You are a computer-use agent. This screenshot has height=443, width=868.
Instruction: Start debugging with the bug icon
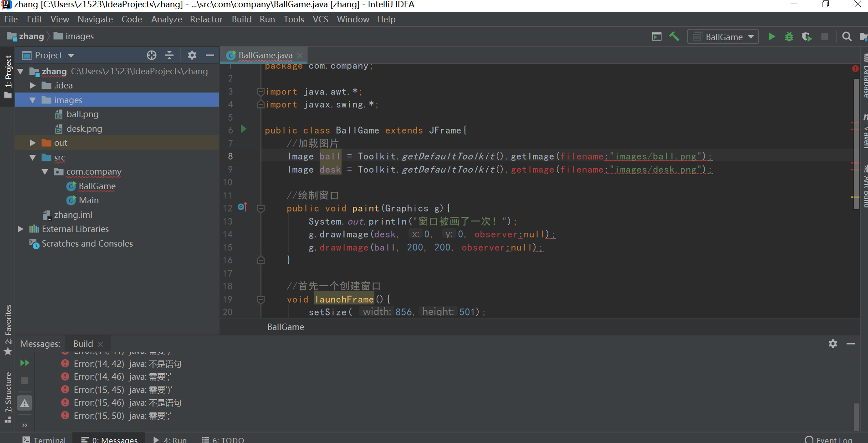click(789, 36)
